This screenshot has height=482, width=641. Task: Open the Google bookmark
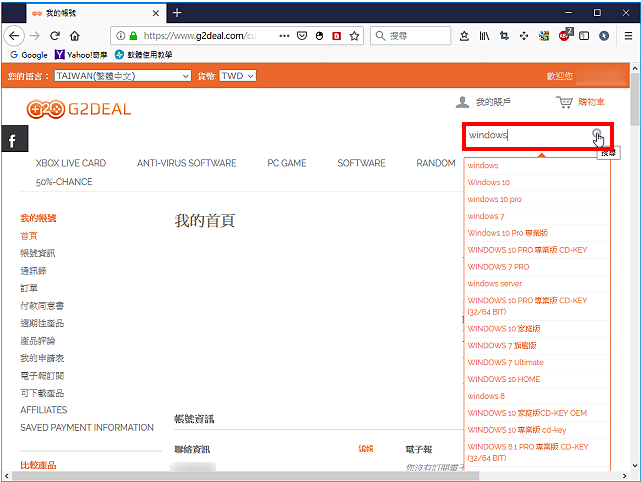[x=29, y=55]
